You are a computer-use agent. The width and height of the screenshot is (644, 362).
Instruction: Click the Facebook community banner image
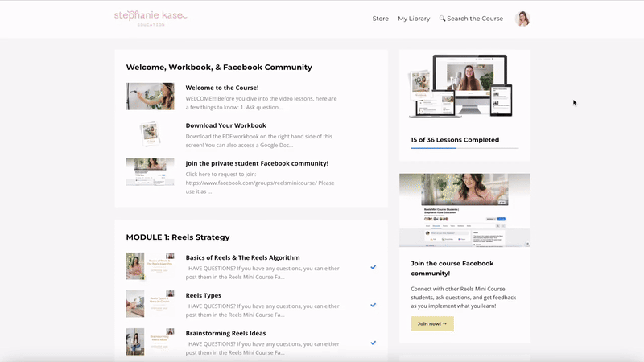[x=464, y=210]
